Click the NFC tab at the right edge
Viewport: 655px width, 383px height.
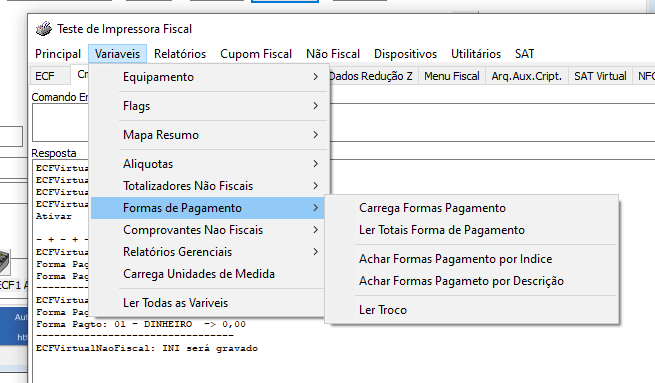click(x=645, y=76)
